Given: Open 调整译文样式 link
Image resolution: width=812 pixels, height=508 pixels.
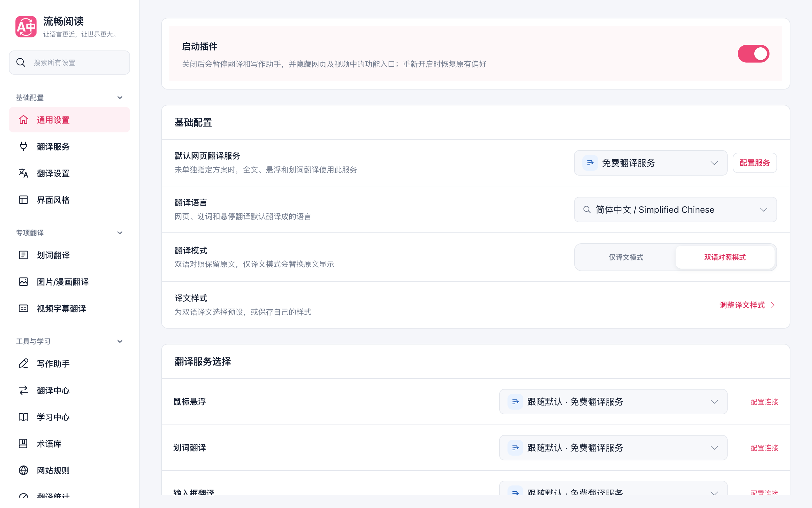Looking at the screenshot, I should coord(748,305).
